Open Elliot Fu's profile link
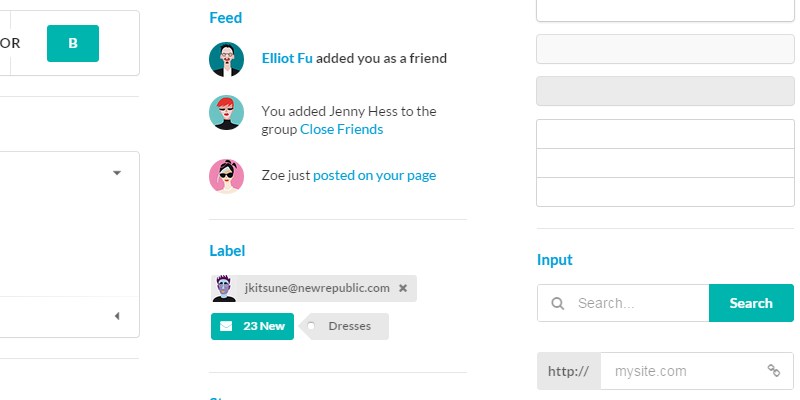Viewport: 800px width, 400px height. 287,59
